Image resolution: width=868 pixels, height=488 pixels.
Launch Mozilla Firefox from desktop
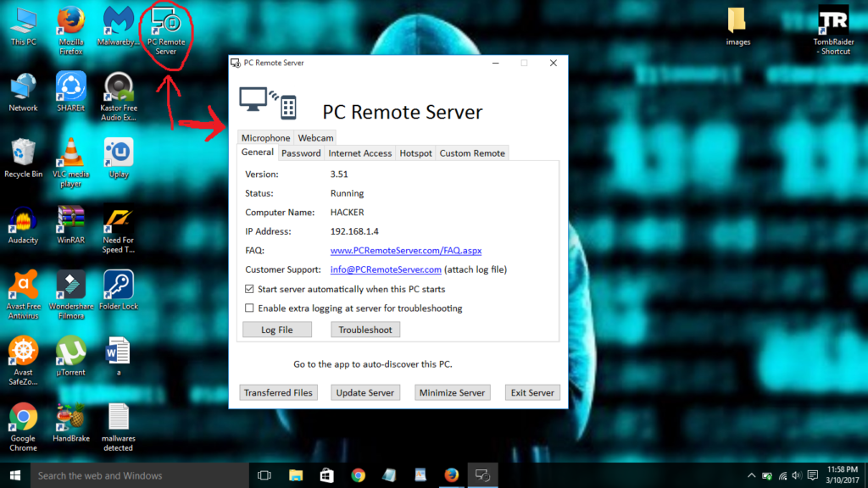click(x=71, y=31)
